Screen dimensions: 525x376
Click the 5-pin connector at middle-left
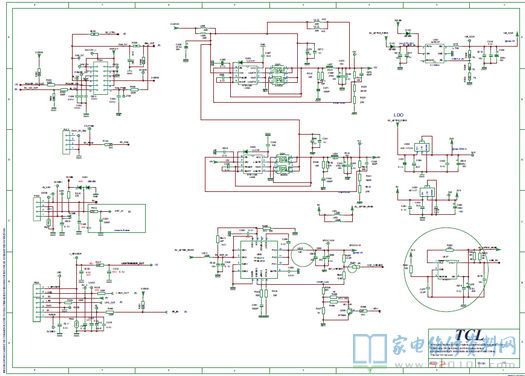point(37,209)
